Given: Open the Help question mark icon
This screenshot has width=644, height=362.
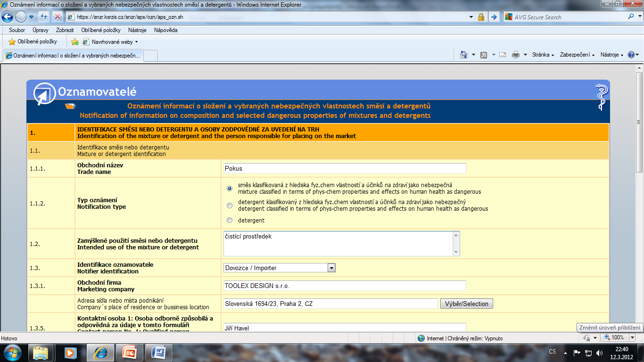Looking at the screenshot, I should coord(631,55).
